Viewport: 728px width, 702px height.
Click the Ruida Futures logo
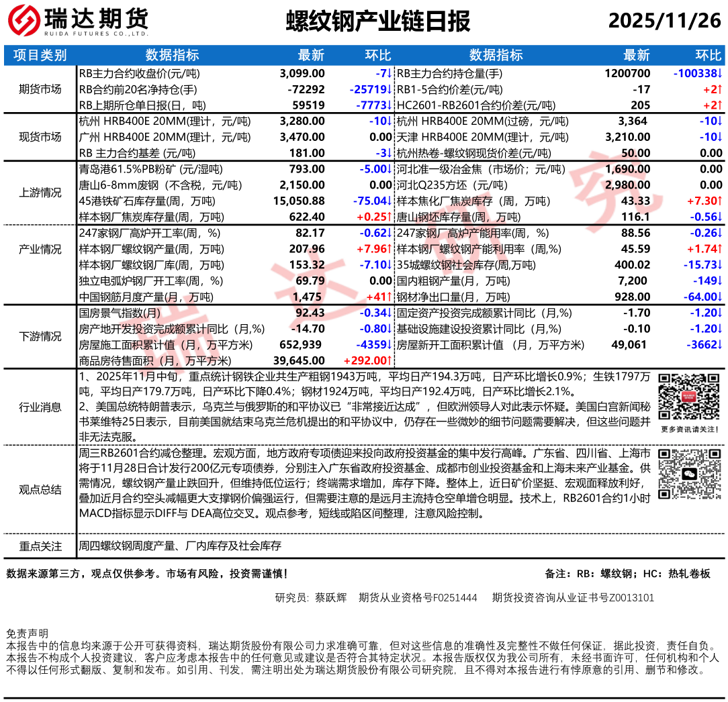(77, 21)
